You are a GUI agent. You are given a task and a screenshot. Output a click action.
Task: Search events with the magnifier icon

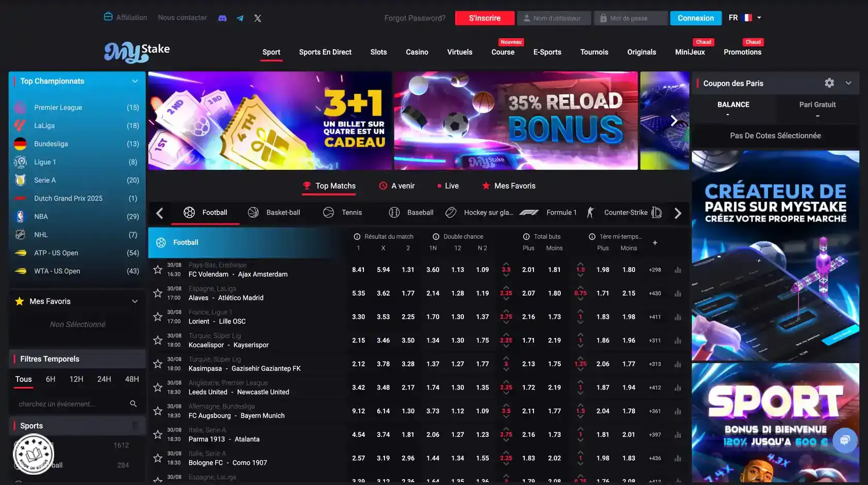coord(133,403)
